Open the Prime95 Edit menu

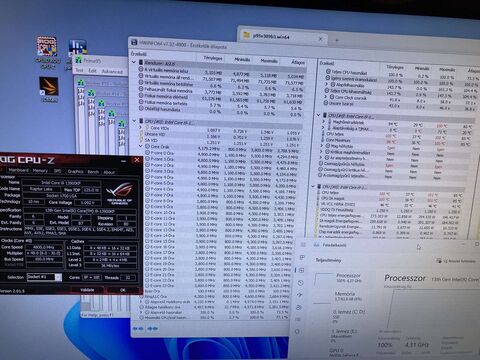click(92, 71)
